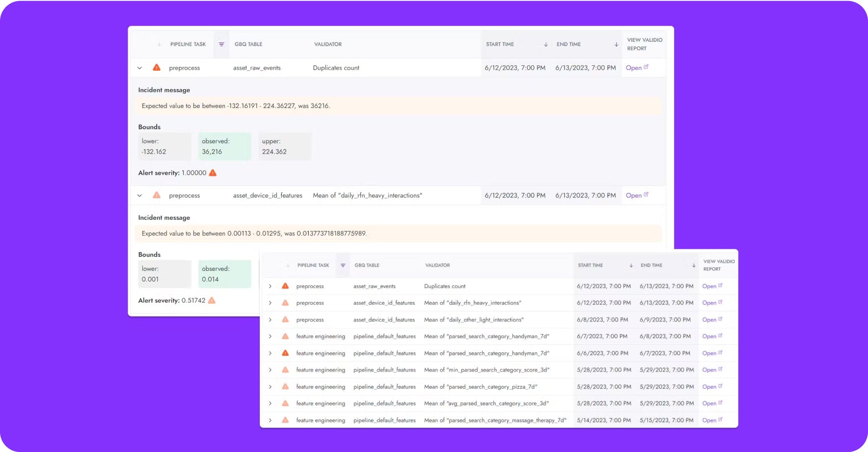Open the report for parsed_search_category_pizza_7d row
The height and width of the screenshot is (452, 868).
tap(712, 387)
